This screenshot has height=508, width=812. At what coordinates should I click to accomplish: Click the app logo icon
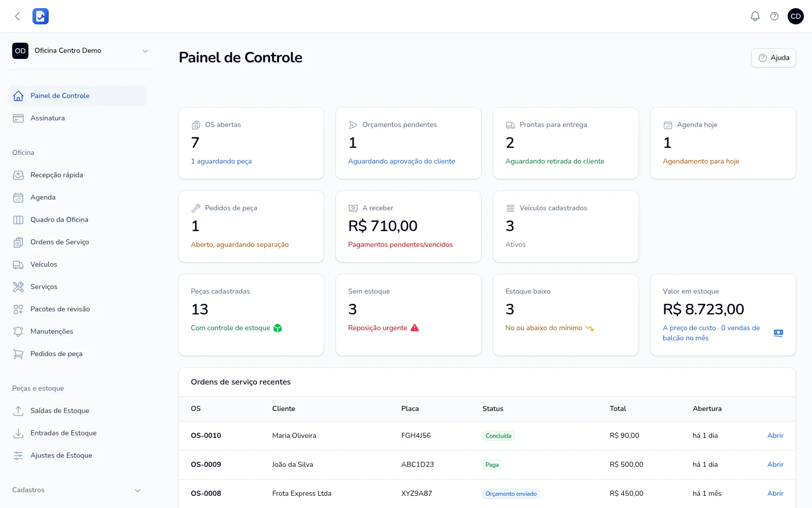41,16
